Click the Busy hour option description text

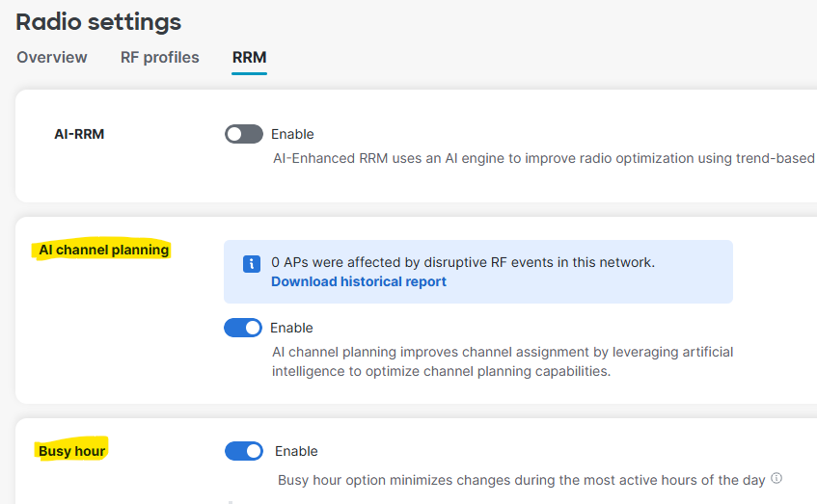tap(521, 479)
